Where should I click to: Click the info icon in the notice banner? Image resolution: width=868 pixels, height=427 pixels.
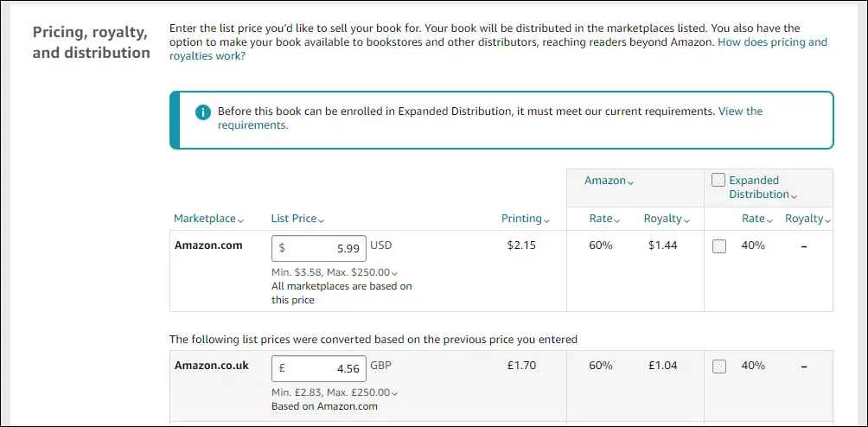click(x=203, y=113)
